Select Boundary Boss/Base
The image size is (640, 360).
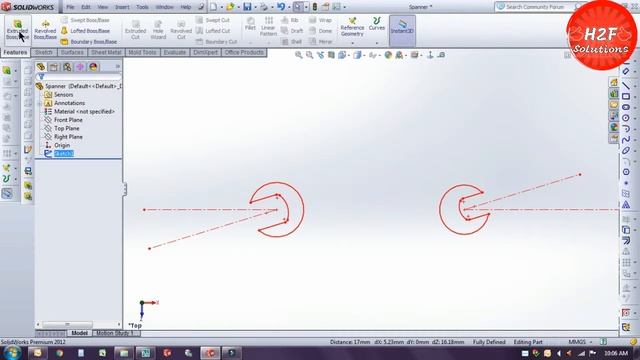(89, 42)
